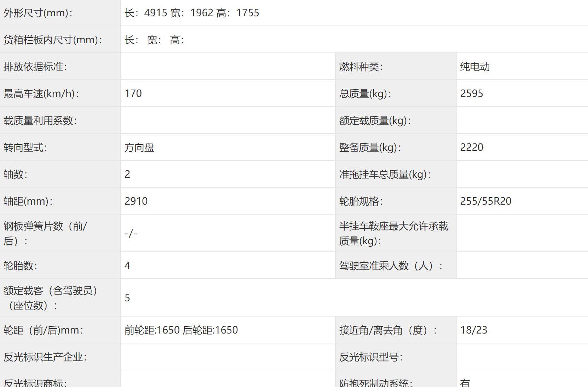Image resolution: width=588 pixels, height=387 pixels.
Task: Click the 排放依据标准 cell
Action: pos(34,67)
